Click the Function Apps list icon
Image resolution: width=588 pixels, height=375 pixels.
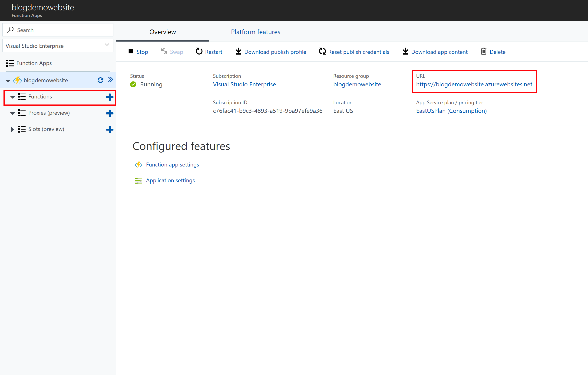[x=10, y=63]
